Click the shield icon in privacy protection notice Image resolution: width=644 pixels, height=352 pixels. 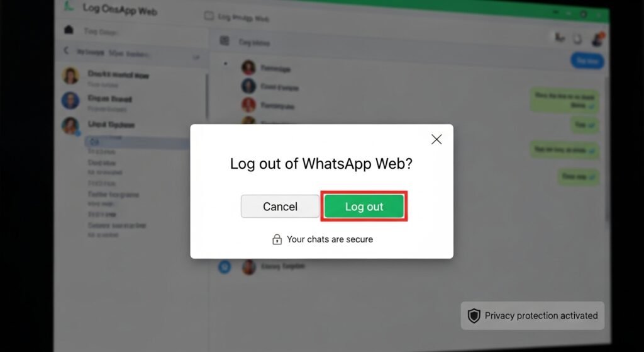474,316
